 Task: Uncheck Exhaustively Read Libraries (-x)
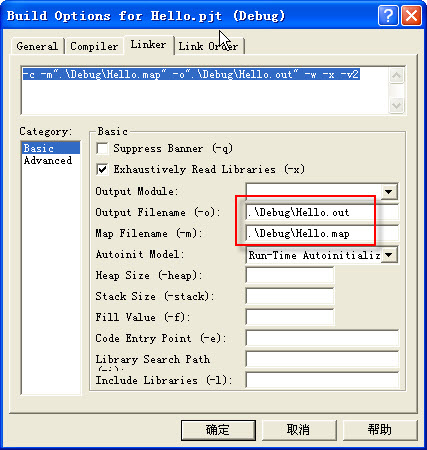pyautogui.click(x=102, y=169)
